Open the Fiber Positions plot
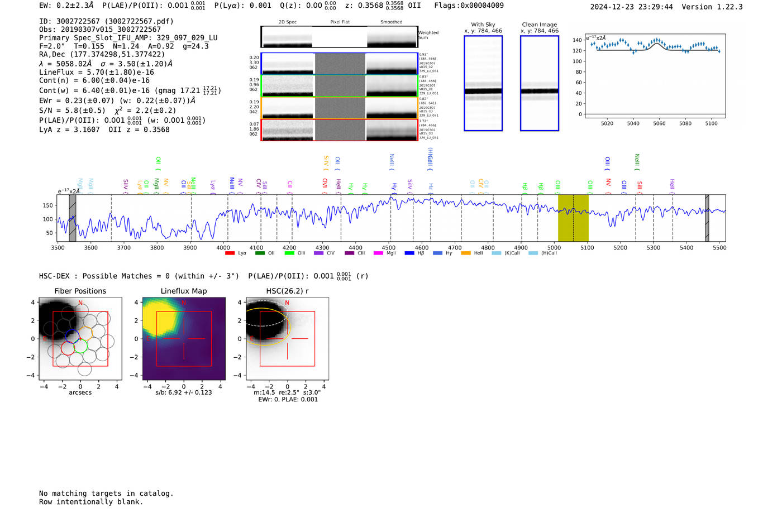 80,338
